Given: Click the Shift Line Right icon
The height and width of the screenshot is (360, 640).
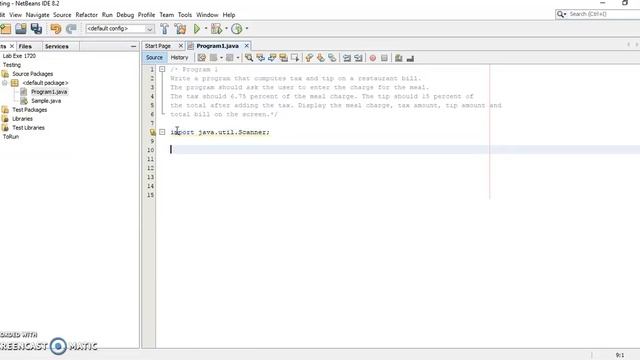Looking at the screenshot, I should pos(358,58).
